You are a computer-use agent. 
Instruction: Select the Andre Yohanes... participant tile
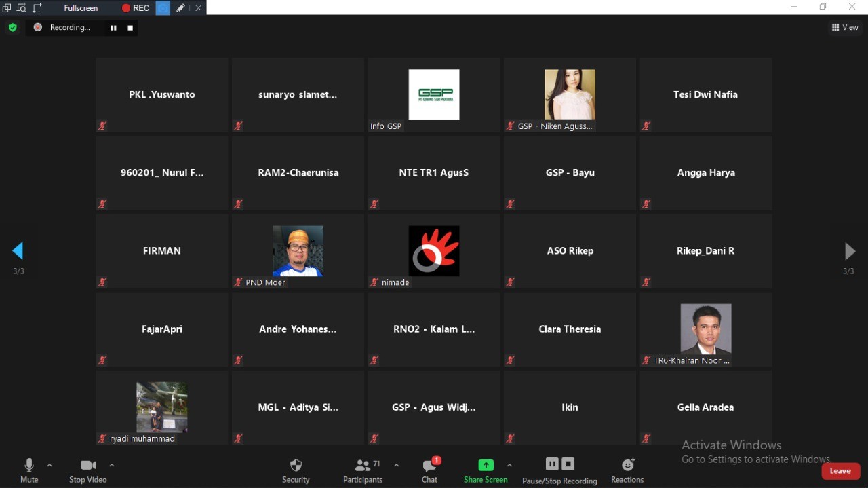pos(298,329)
